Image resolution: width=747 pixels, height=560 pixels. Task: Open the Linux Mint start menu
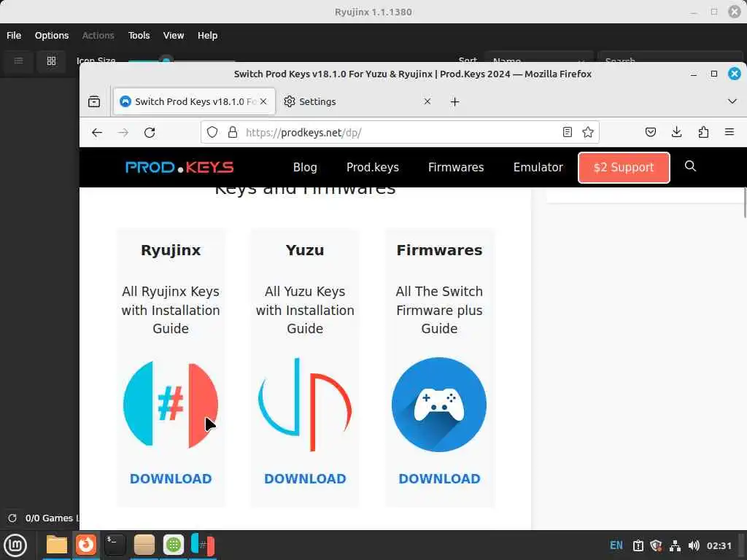(x=15, y=545)
